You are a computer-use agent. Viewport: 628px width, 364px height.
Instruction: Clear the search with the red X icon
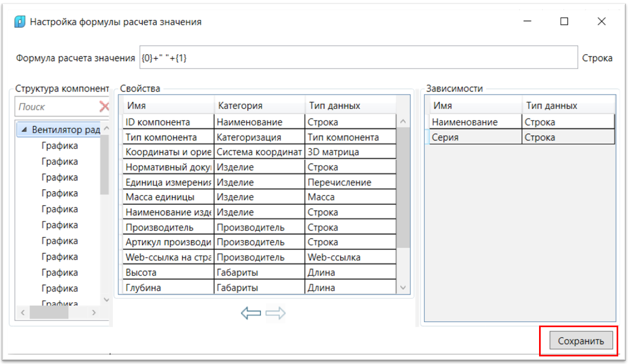point(104,106)
